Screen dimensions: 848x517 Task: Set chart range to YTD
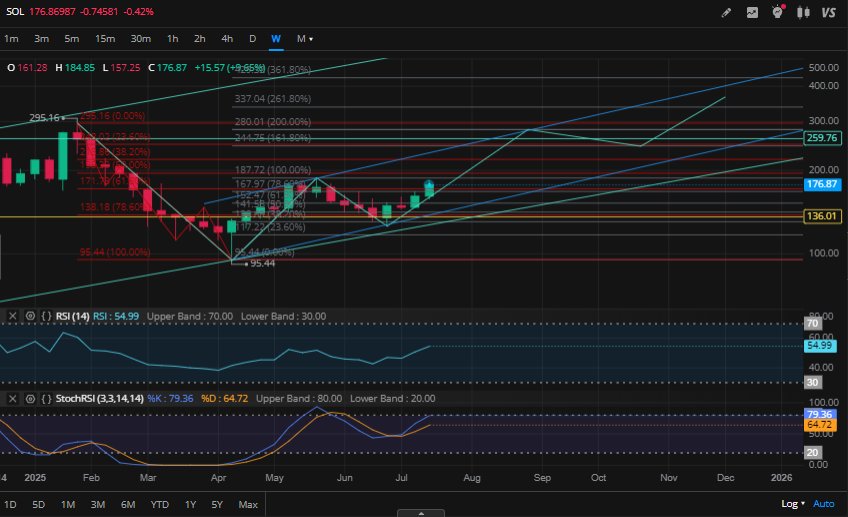(x=160, y=505)
